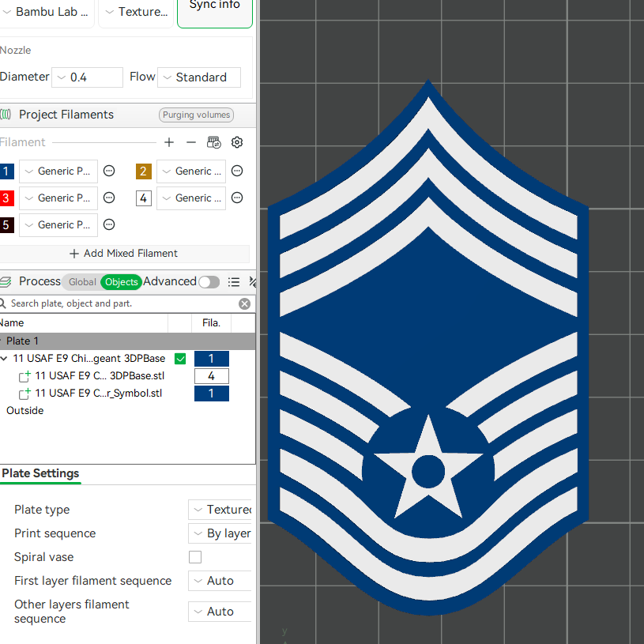The height and width of the screenshot is (644, 644).
Task: Click the search magnifier icon
Action: 3,303
